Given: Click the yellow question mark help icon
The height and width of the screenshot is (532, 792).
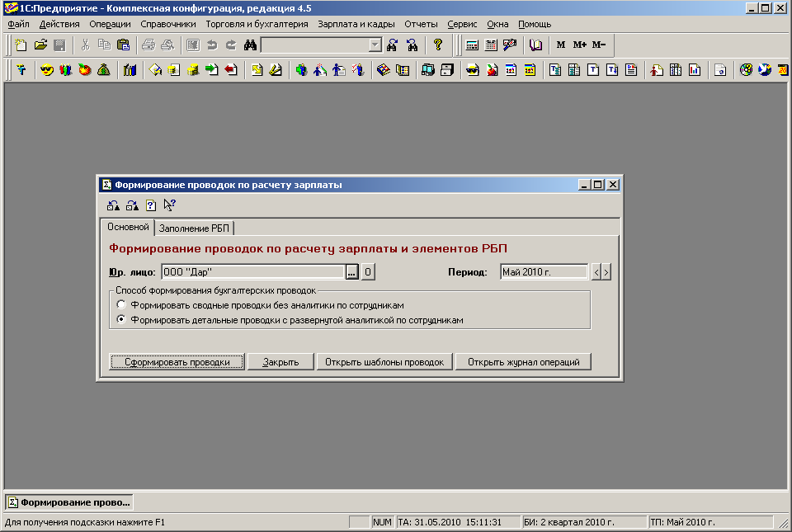Looking at the screenshot, I should pyautogui.click(x=438, y=45).
